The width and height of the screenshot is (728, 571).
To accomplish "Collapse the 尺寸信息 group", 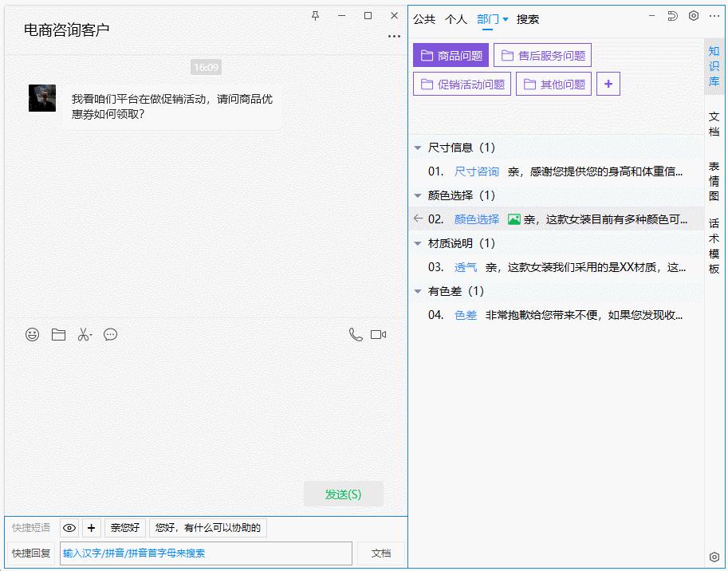I will click(x=418, y=148).
